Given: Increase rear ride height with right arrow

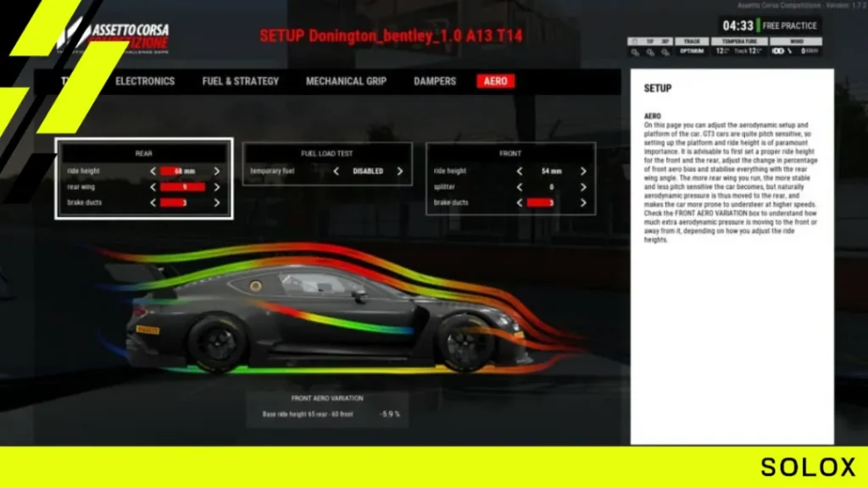Looking at the screenshot, I should [217, 171].
